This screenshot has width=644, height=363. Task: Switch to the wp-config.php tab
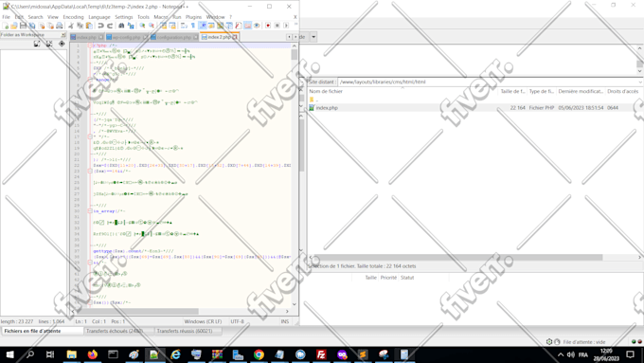pyautogui.click(x=127, y=37)
